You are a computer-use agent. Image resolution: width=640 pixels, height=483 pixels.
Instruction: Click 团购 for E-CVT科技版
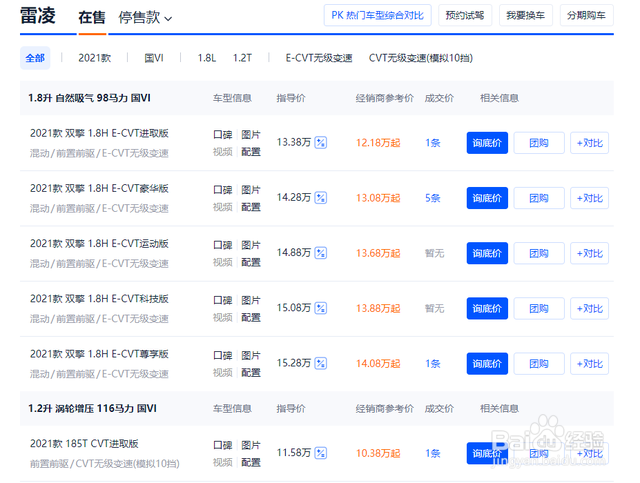click(539, 308)
